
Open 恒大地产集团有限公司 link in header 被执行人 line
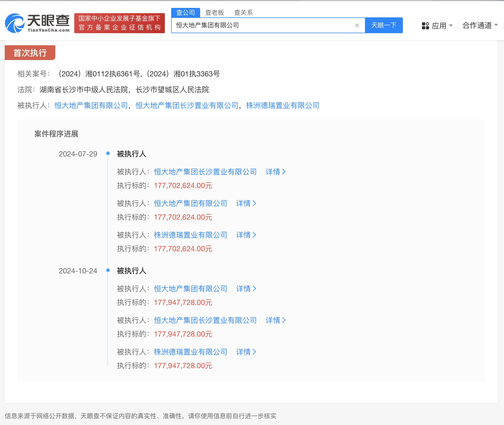tap(91, 106)
